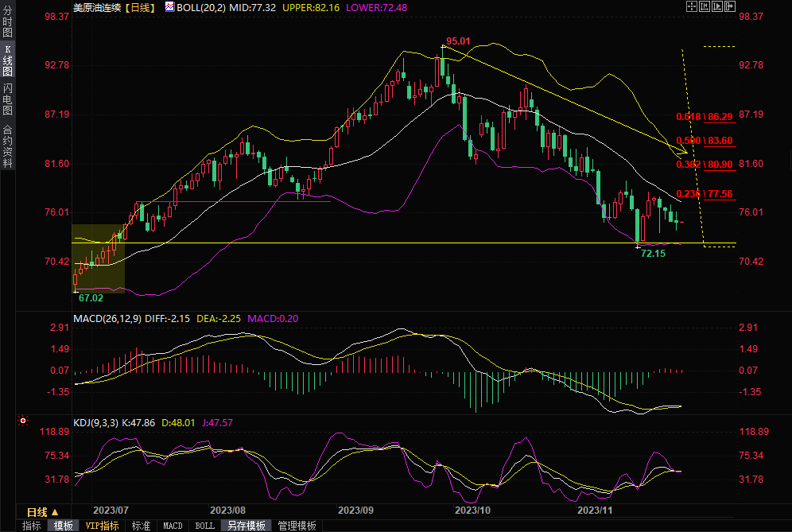Open 管理模板 template manager
Screen dimensions: 792x532
click(x=297, y=526)
